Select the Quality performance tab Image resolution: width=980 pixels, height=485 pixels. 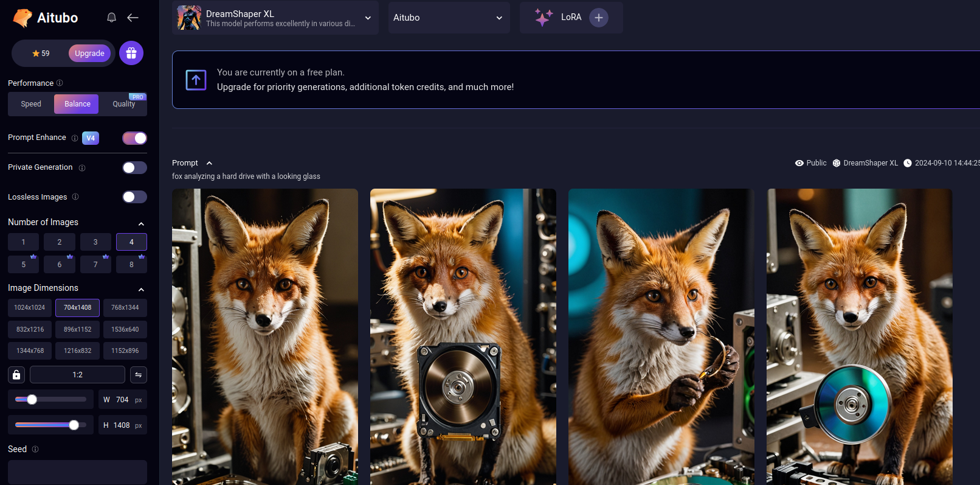[124, 104]
